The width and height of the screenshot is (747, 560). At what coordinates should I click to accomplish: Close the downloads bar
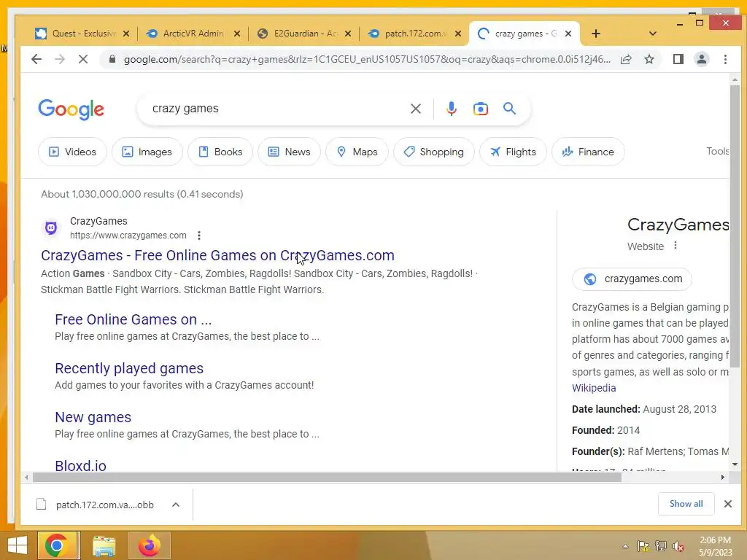(727, 504)
